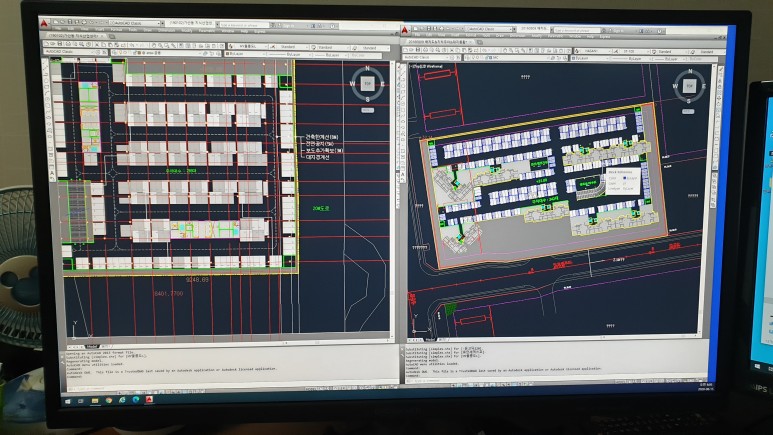
Task: Click the ViewCube TOP face in the left drawing
Action: [x=367, y=86]
